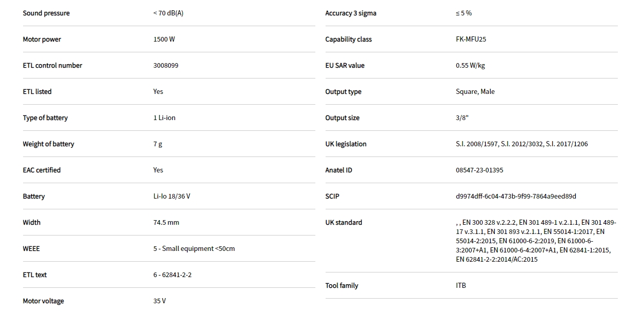The height and width of the screenshot is (313, 644).
Task: Select the ETL text value 6 - 62841-2-2
Action: (172, 275)
